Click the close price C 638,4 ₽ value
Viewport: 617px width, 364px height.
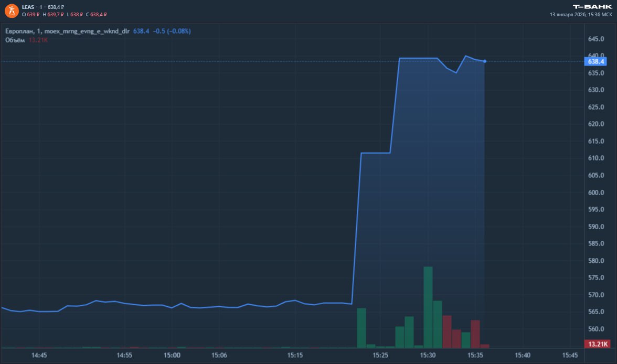(97, 15)
